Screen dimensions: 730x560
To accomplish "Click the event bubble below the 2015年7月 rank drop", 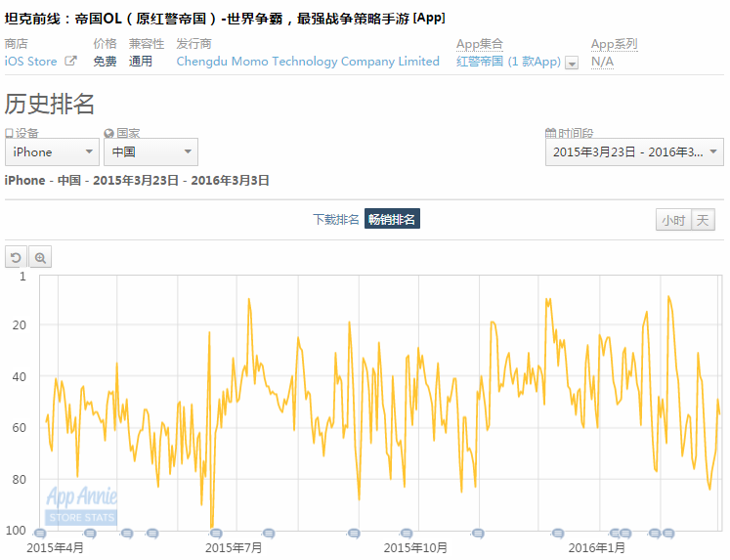I will point(216,533).
